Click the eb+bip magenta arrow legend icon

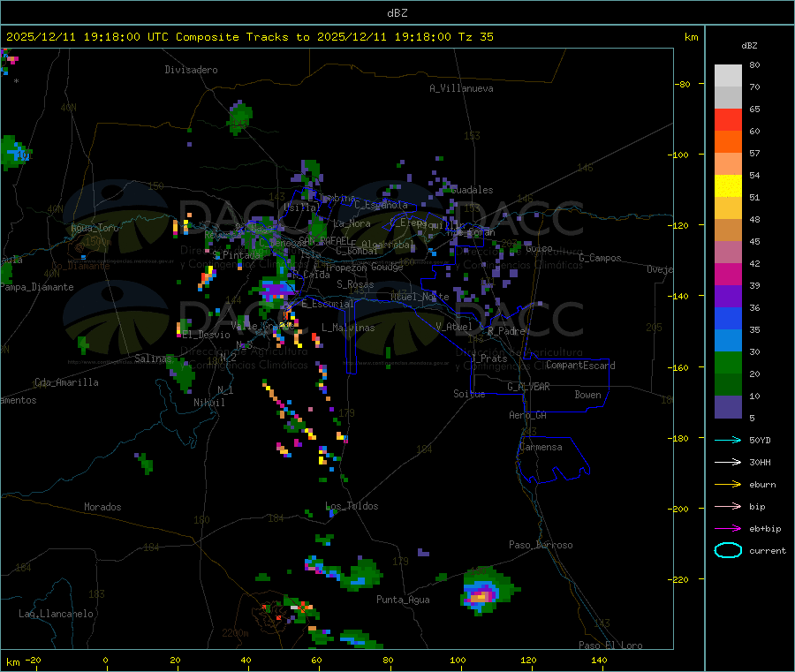[728, 529]
